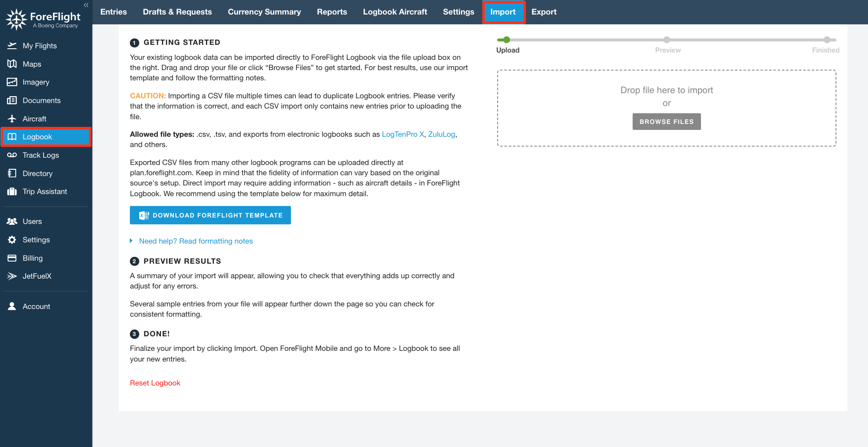The width and height of the screenshot is (868, 447).
Task: Switch to the Entries tab
Action: [114, 12]
